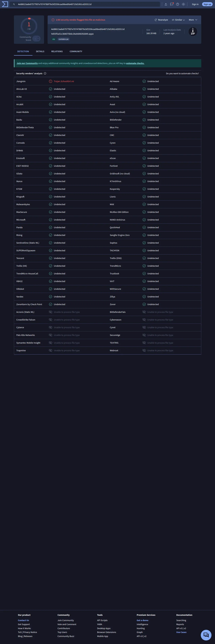Click the detection score circle 1/60
This screenshot has height=644, width=215.
[29, 26]
